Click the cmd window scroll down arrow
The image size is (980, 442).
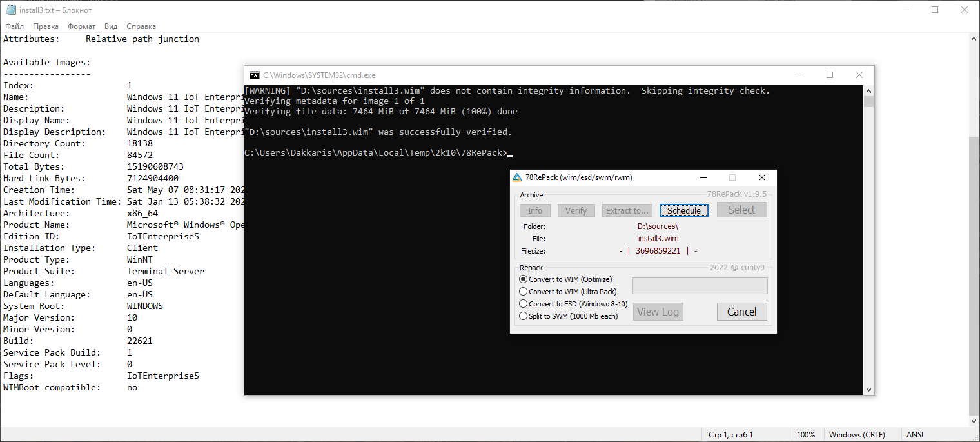point(869,389)
